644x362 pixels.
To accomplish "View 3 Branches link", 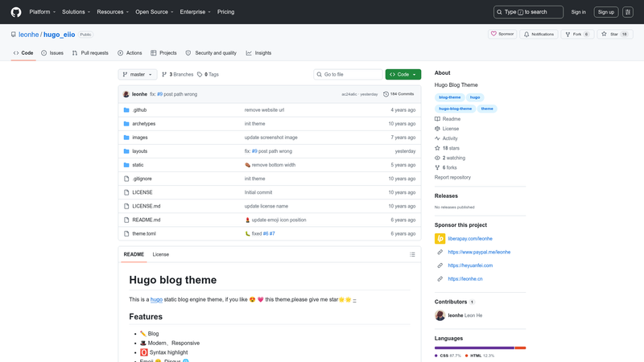I will [x=177, y=74].
